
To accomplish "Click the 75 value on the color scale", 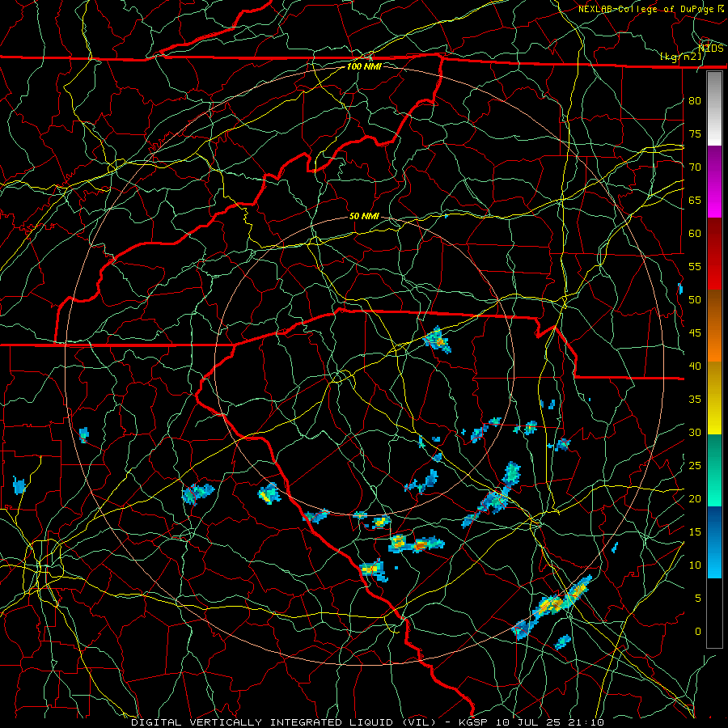I will pyautogui.click(x=695, y=134).
